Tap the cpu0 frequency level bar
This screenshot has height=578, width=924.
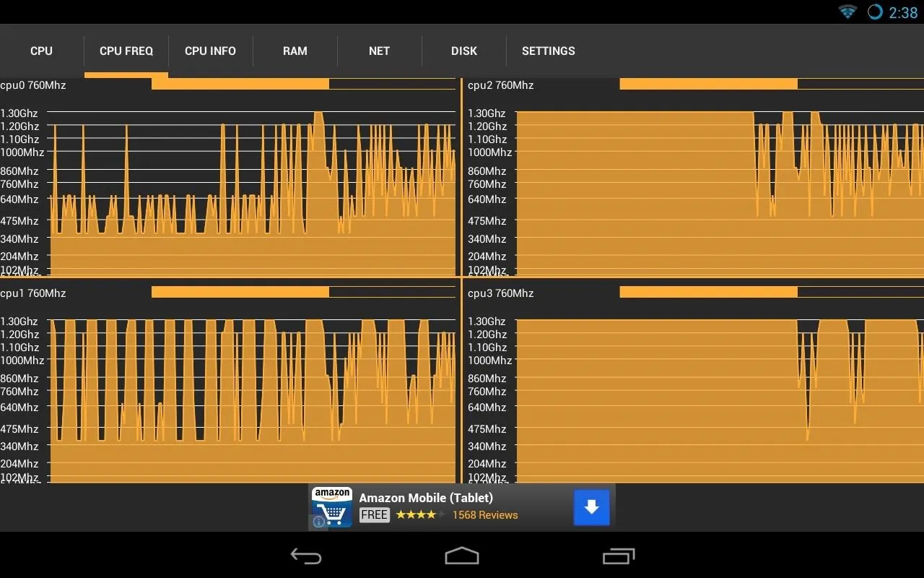pos(303,84)
